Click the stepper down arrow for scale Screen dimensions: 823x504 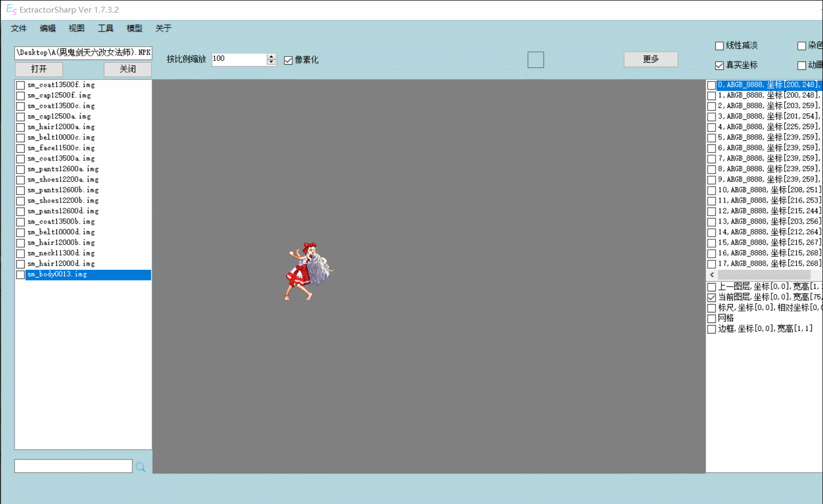[x=271, y=63]
